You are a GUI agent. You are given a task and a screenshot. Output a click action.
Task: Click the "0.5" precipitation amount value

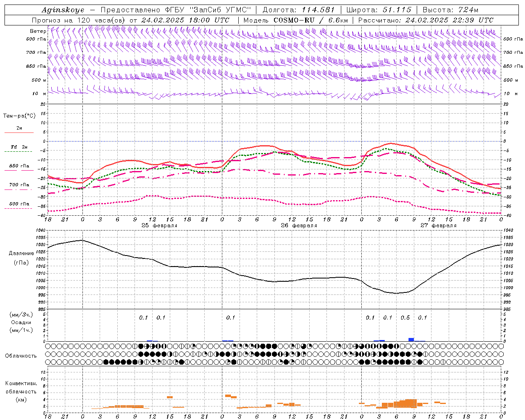[405, 318]
